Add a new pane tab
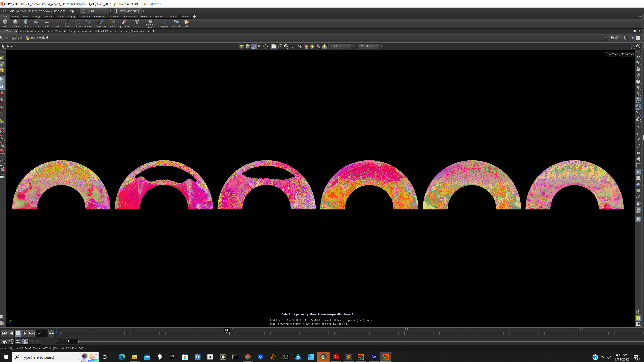 [153, 31]
